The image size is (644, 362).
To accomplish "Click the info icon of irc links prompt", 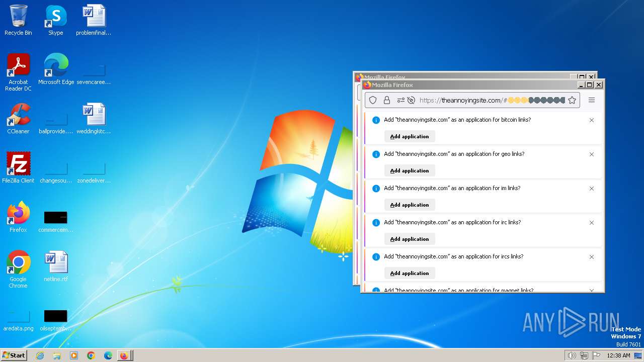I will [376, 223].
